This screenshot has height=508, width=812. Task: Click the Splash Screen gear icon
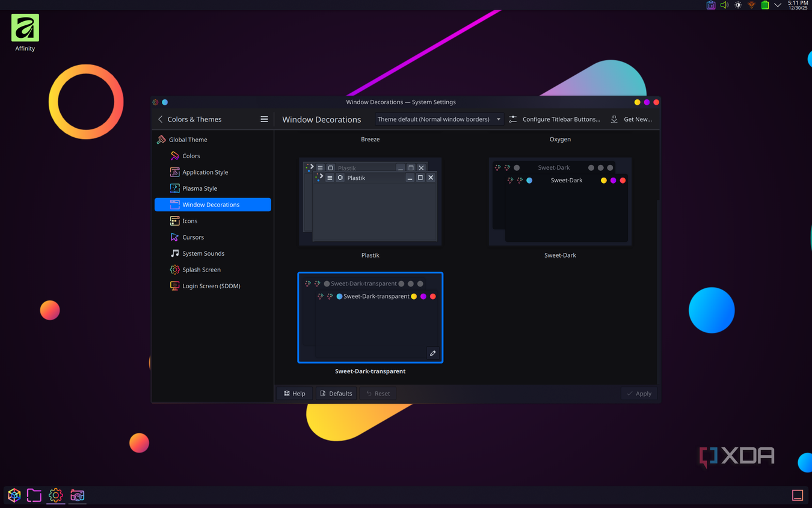174,270
